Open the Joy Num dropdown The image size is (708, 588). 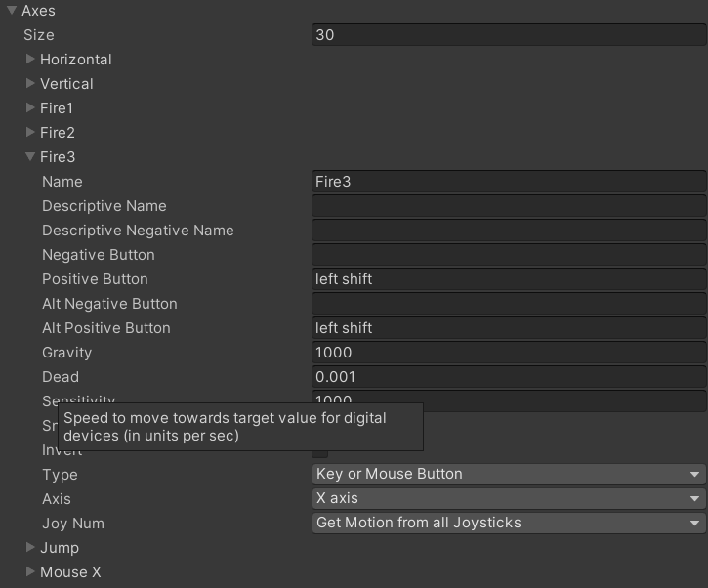508,523
